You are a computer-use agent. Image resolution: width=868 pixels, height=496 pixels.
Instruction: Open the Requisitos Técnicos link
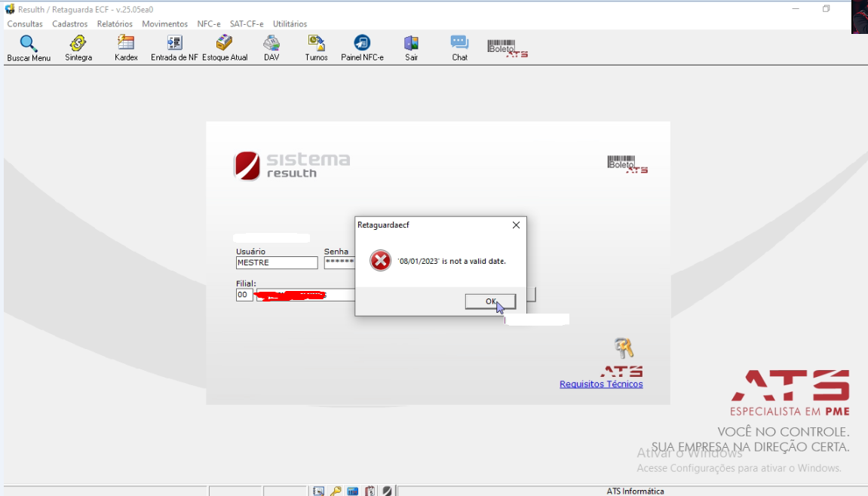[x=601, y=384]
